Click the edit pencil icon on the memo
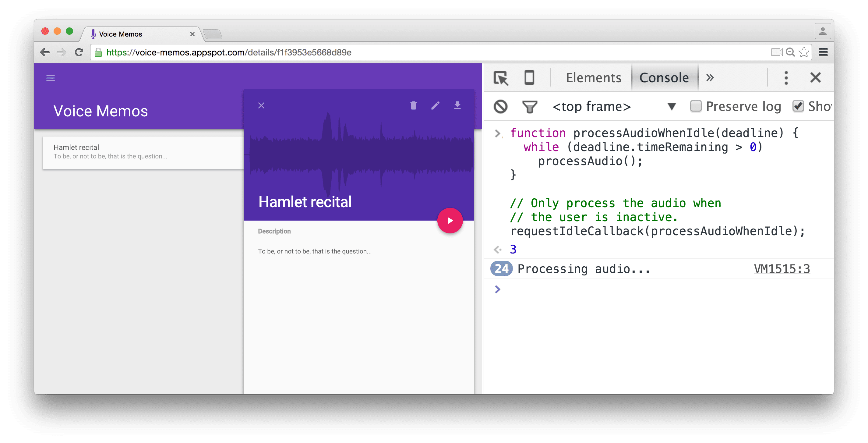The image size is (868, 443). coord(436,105)
